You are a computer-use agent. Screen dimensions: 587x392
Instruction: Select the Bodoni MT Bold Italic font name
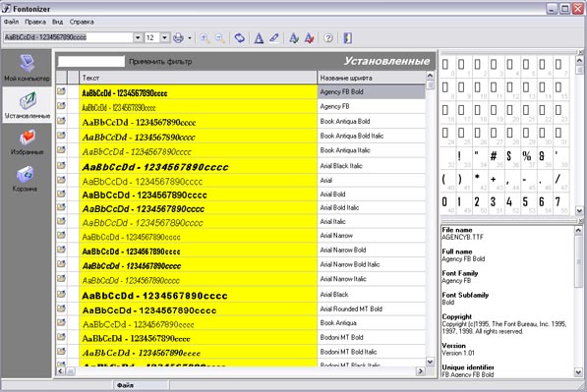point(348,352)
